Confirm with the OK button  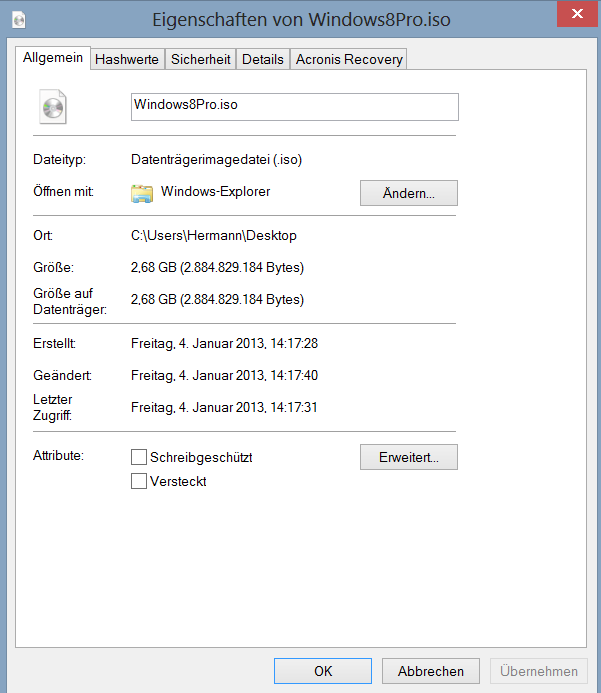pyautogui.click(x=323, y=671)
